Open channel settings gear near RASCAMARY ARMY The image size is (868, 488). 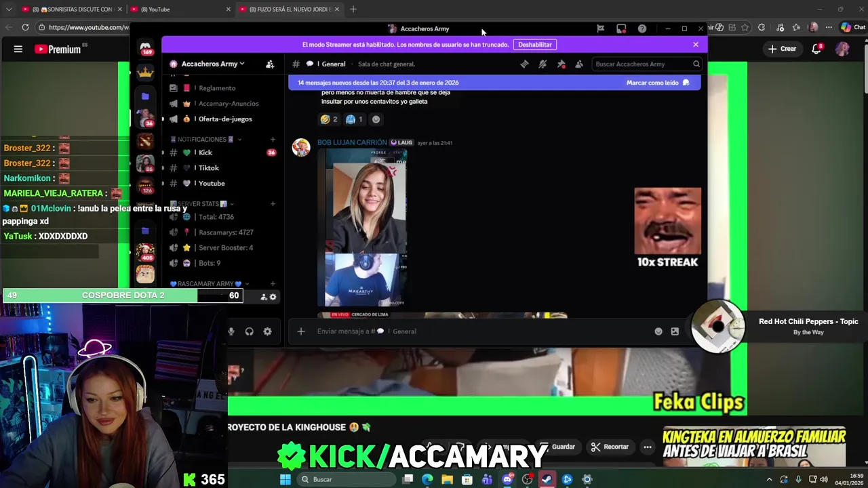click(x=273, y=297)
